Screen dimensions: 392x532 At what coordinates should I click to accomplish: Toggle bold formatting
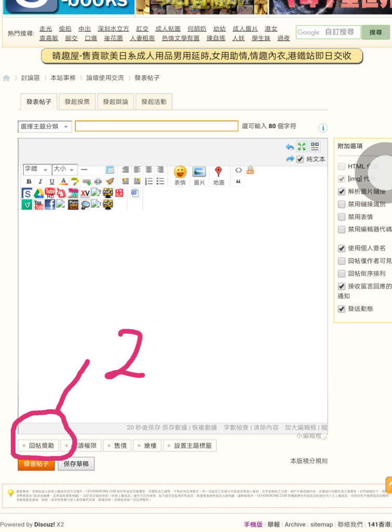click(x=29, y=181)
